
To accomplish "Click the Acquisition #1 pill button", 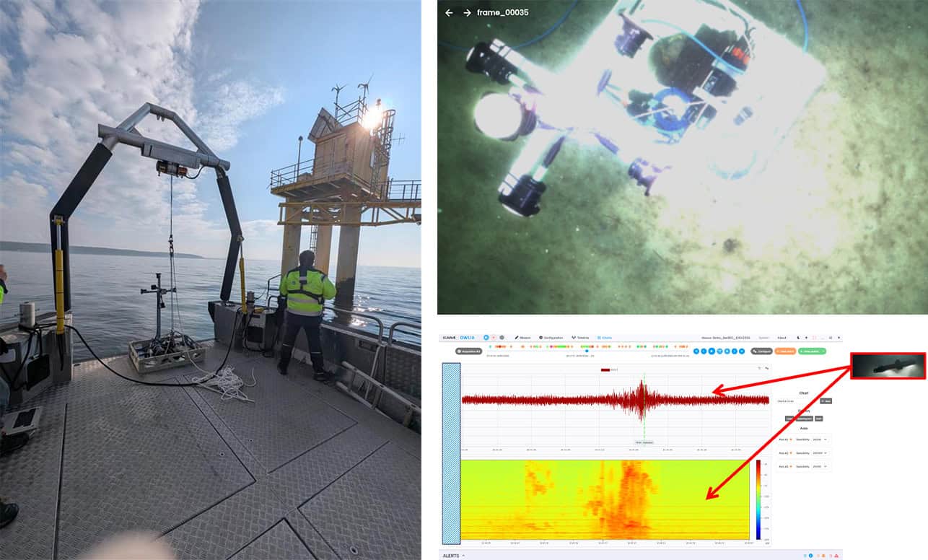I will coord(468,351).
